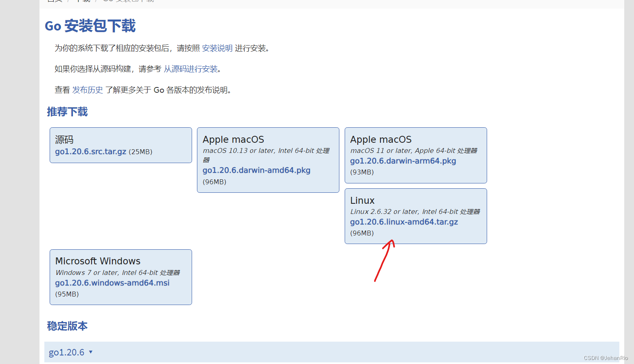634x364 pixels.
Task: Download go1.20.6.windows-amd64.msi installer
Action: [x=112, y=283]
